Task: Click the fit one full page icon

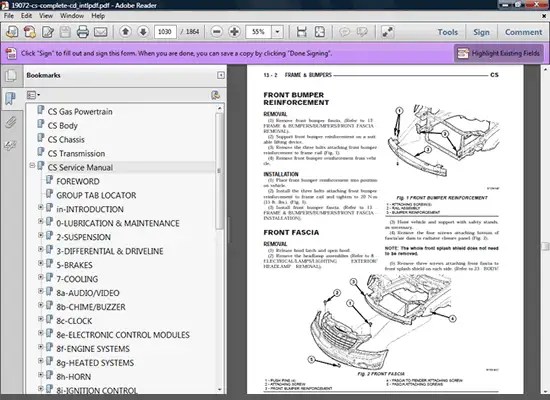Action: pos(320,32)
